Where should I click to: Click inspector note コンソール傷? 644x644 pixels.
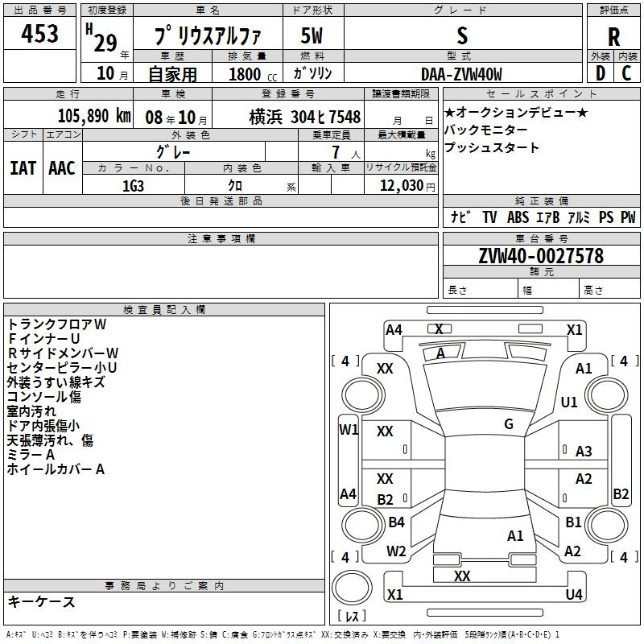point(44,397)
